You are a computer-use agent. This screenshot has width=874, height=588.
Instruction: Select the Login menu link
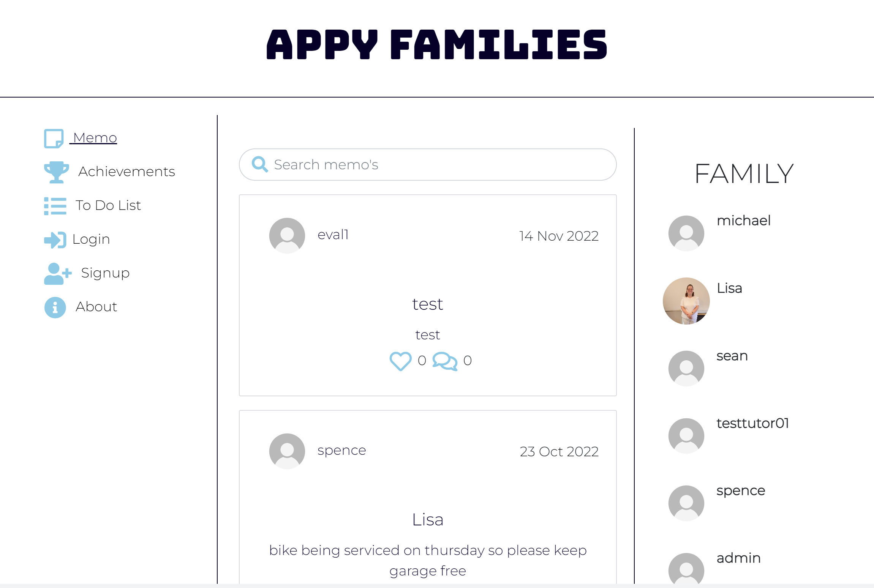[x=91, y=239]
